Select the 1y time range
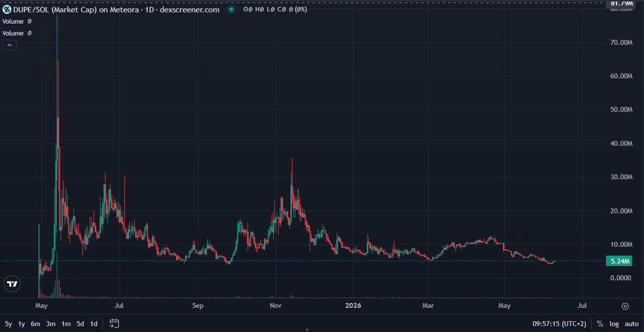 tap(22, 324)
